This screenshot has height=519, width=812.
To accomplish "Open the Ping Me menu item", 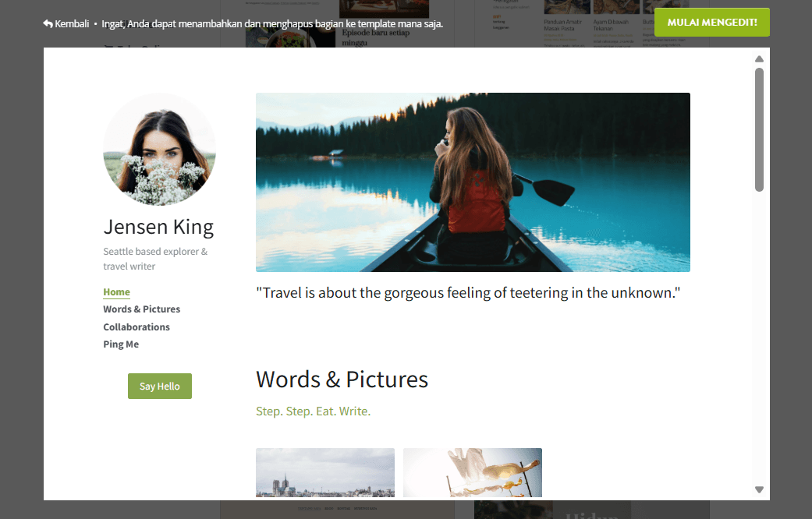I will point(121,344).
